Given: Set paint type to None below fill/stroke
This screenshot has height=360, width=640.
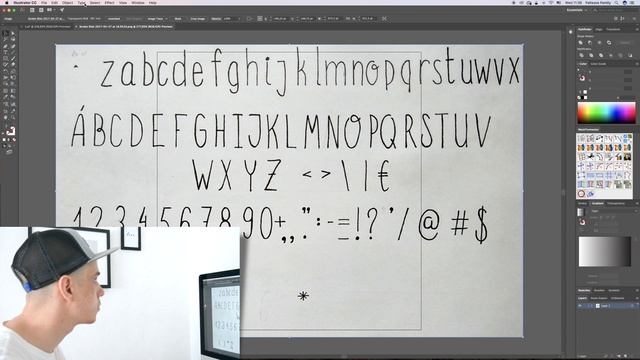Looking at the screenshot, I should (x=14, y=140).
